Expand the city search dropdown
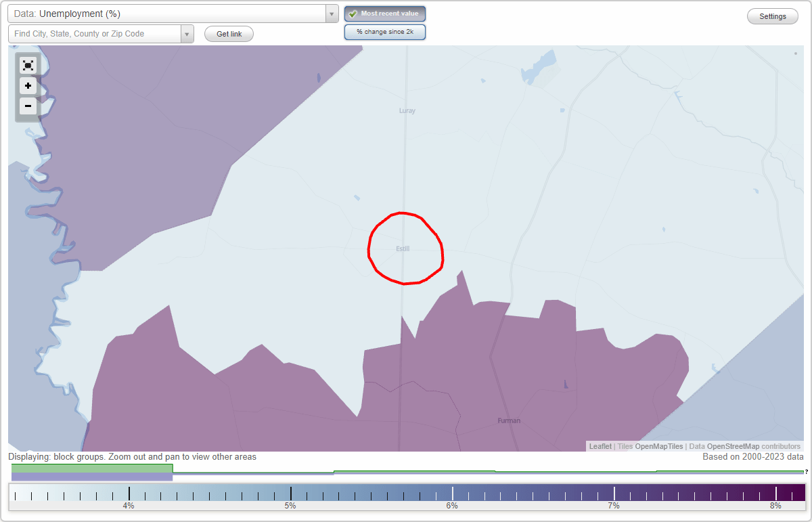Screen dimensions: 812x522 187,32
